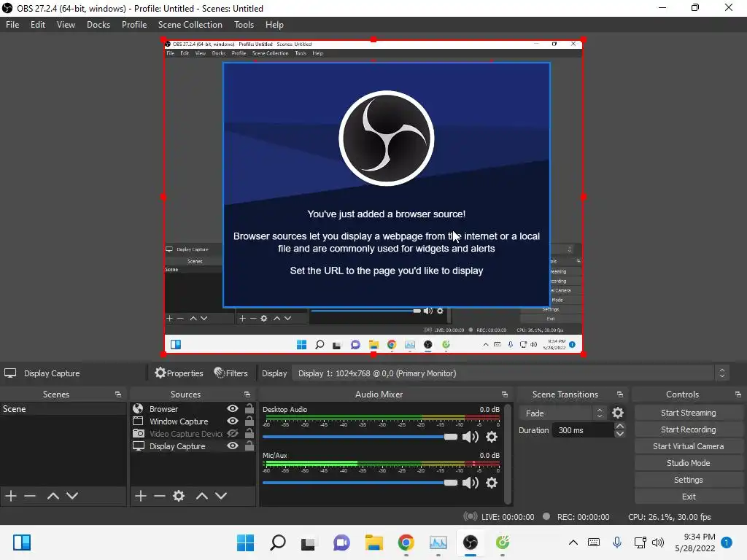This screenshot has height=560, width=747.
Task: Open transition properties gear next to Fade
Action: coord(618,413)
